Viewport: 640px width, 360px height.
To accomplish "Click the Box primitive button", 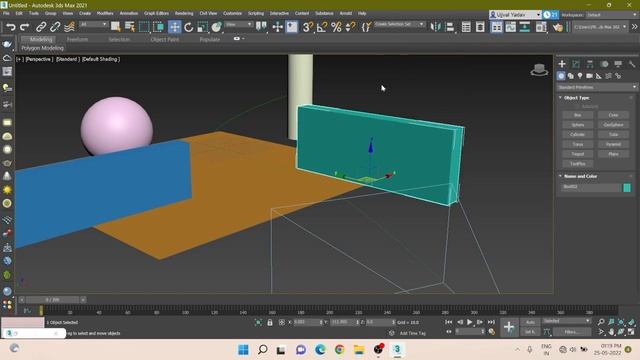I will tap(577, 115).
